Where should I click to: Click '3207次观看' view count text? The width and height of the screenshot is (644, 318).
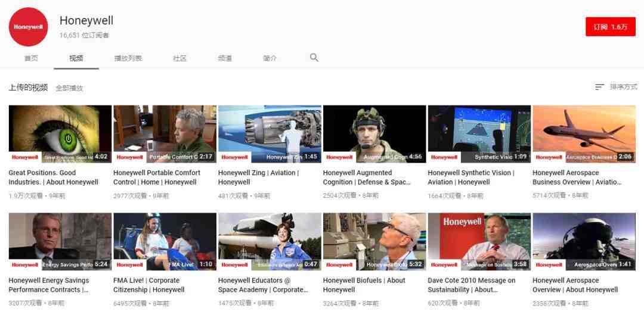[26, 303]
